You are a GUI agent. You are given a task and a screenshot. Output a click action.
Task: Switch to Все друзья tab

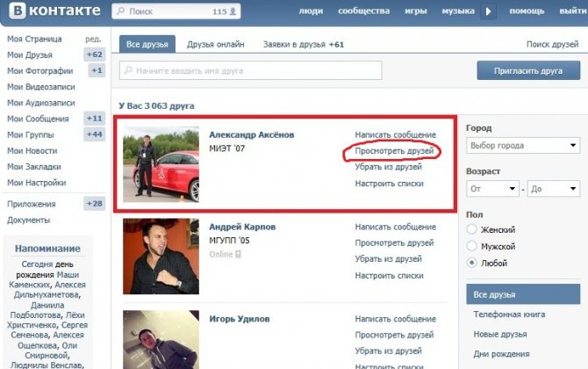147,44
